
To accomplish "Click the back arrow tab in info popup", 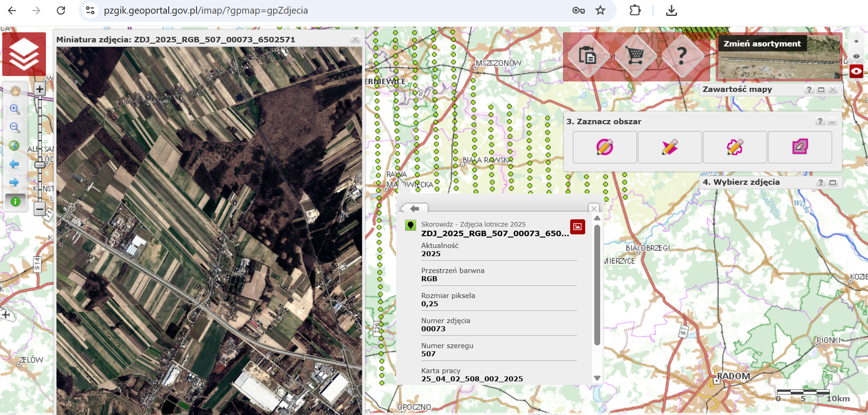I will tap(414, 208).
